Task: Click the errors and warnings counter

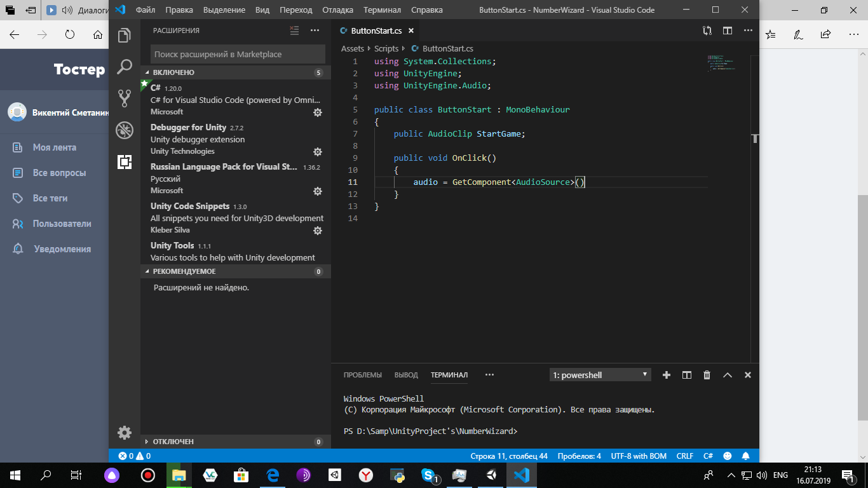Action: click(135, 456)
